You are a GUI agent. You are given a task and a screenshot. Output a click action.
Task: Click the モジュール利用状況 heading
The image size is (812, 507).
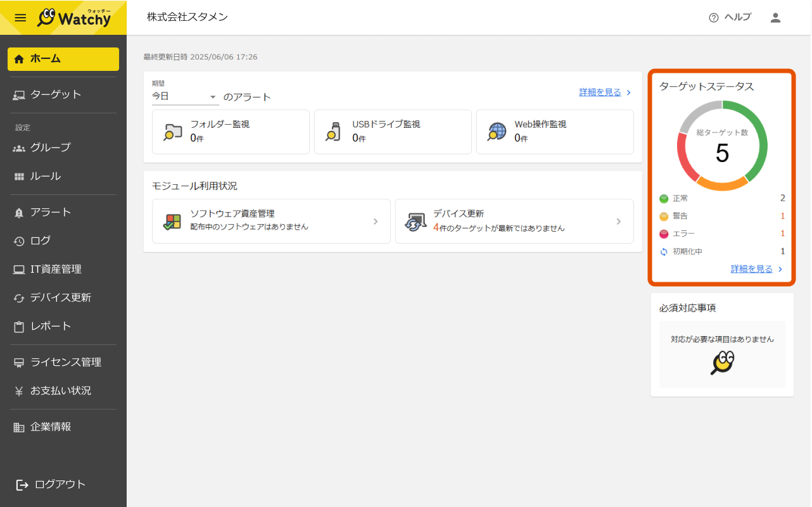pyautogui.click(x=194, y=186)
